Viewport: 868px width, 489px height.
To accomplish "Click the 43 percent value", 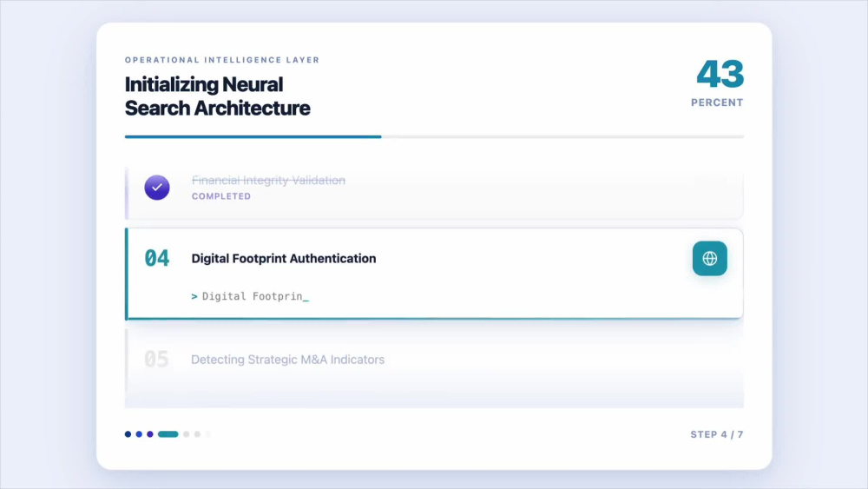I will (x=720, y=74).
